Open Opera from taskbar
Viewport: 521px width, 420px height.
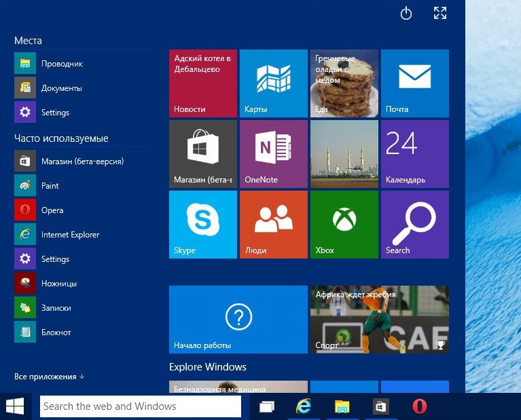(419, 406)
